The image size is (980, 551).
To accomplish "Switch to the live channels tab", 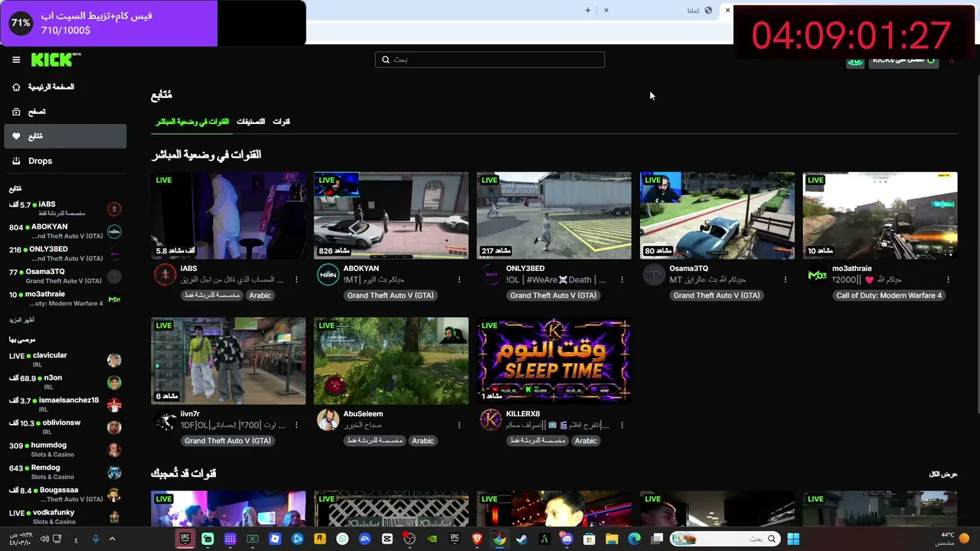I will 192,122.
